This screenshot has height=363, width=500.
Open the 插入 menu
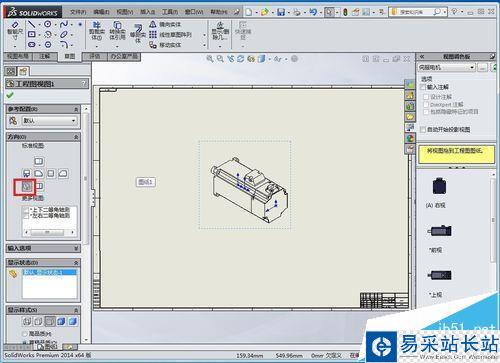(148, 12)
